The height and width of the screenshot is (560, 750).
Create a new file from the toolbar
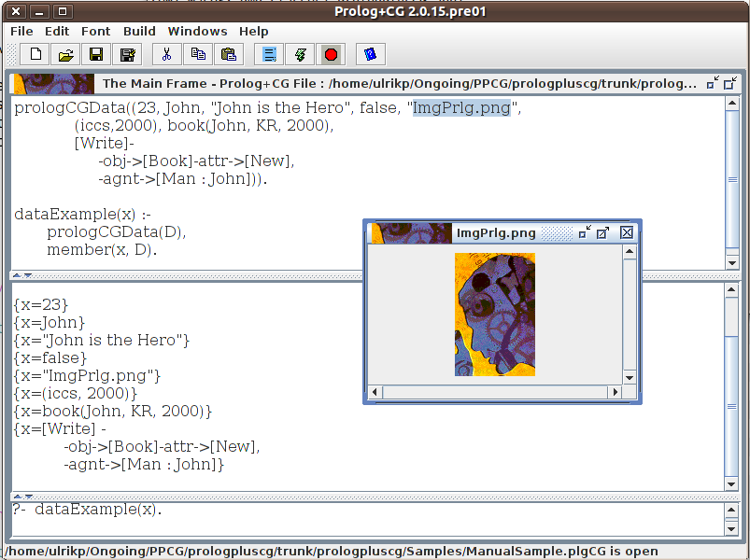point(35,54)
